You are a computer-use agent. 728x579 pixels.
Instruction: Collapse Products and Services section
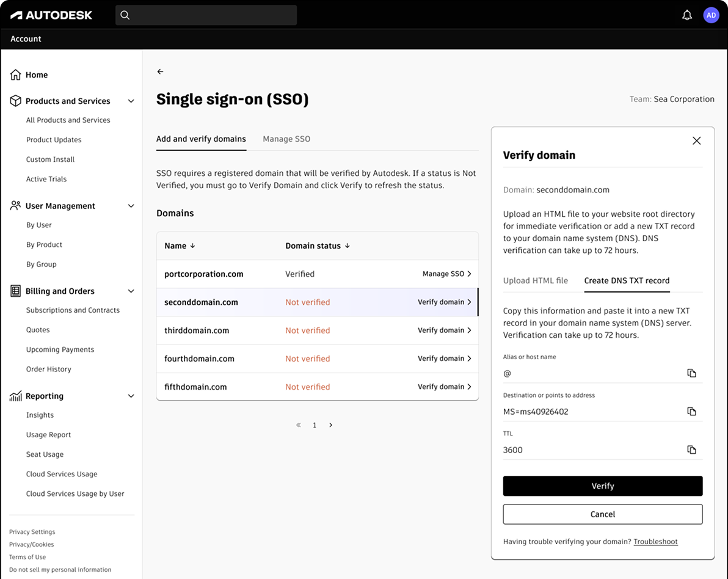pyautogui.click(x=131, y=101)
